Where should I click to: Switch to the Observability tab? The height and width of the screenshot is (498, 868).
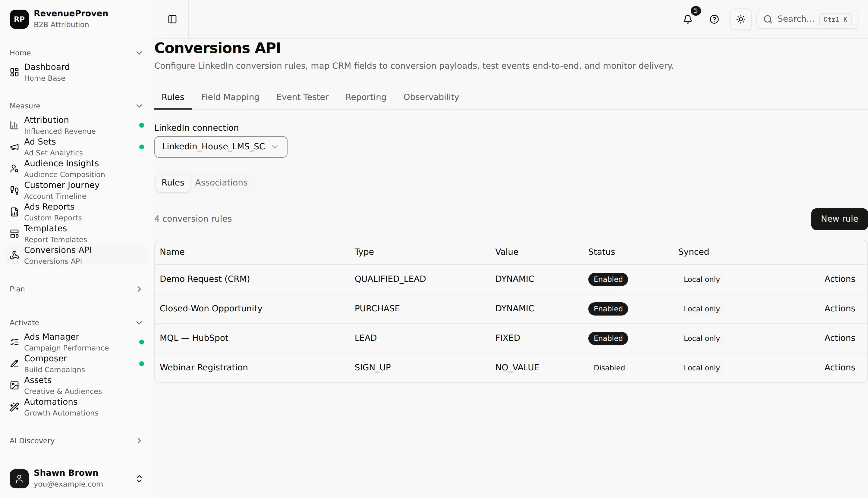(x=431, y=97)
